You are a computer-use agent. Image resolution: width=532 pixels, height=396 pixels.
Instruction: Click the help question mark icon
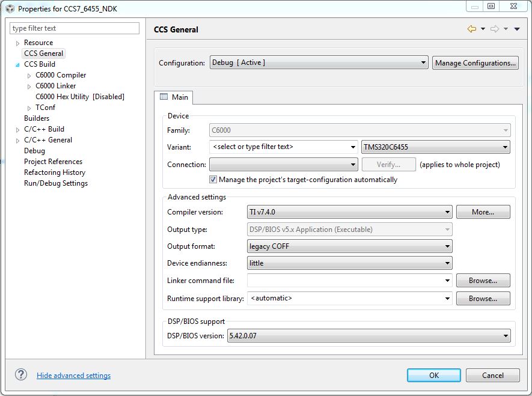point(21,374)
